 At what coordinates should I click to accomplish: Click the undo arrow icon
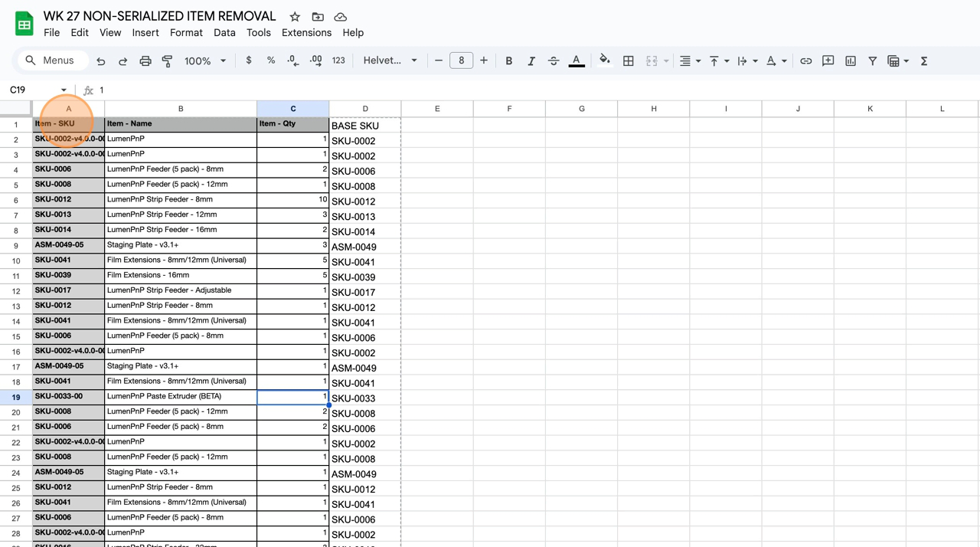coord(101,61)
